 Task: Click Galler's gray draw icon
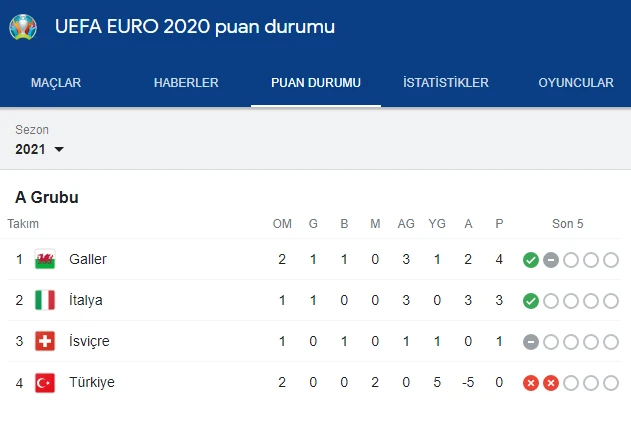551,260
